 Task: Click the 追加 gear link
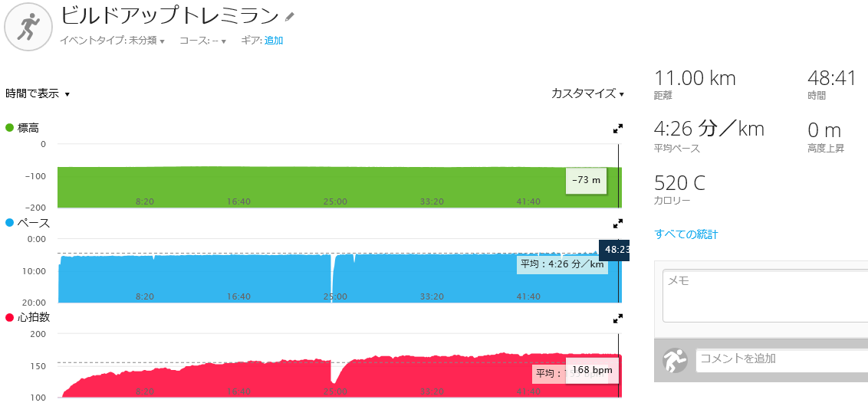[x=274, y=41]
